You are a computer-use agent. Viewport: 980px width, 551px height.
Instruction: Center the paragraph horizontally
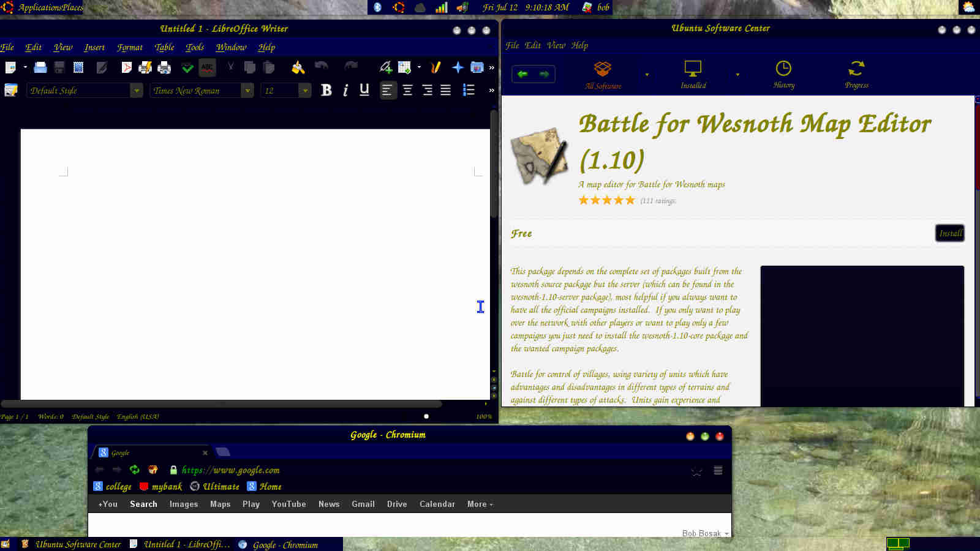[x=407, y=90]
